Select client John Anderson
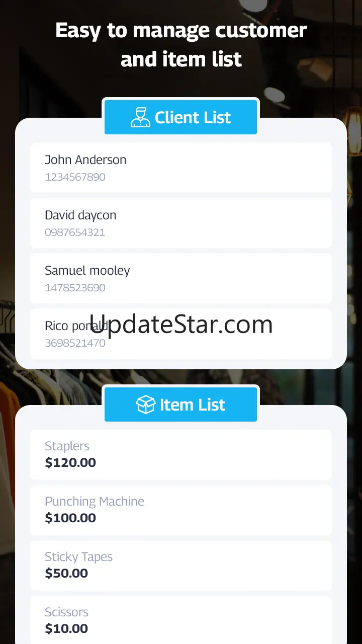362x644 pixels. tap(181, 168)
